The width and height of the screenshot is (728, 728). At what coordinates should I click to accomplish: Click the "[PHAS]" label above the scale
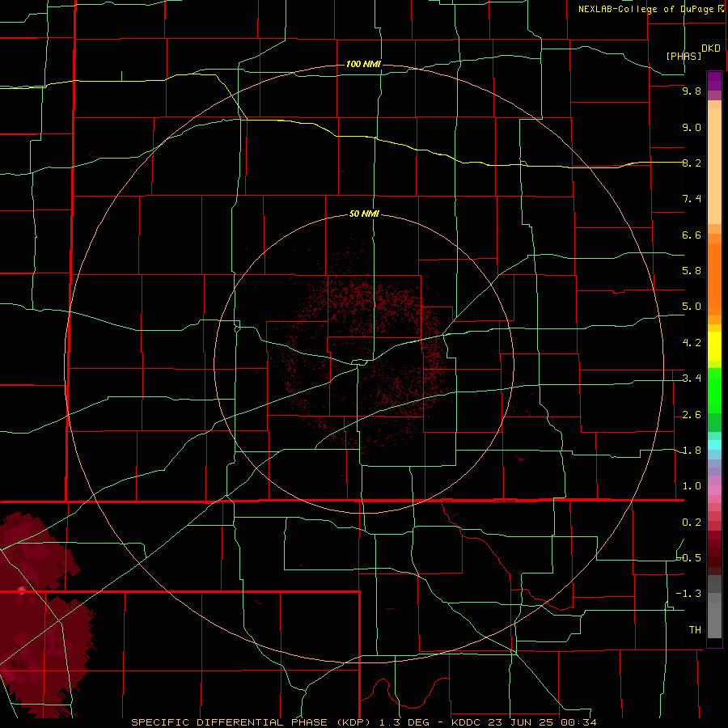click(684, 56)
